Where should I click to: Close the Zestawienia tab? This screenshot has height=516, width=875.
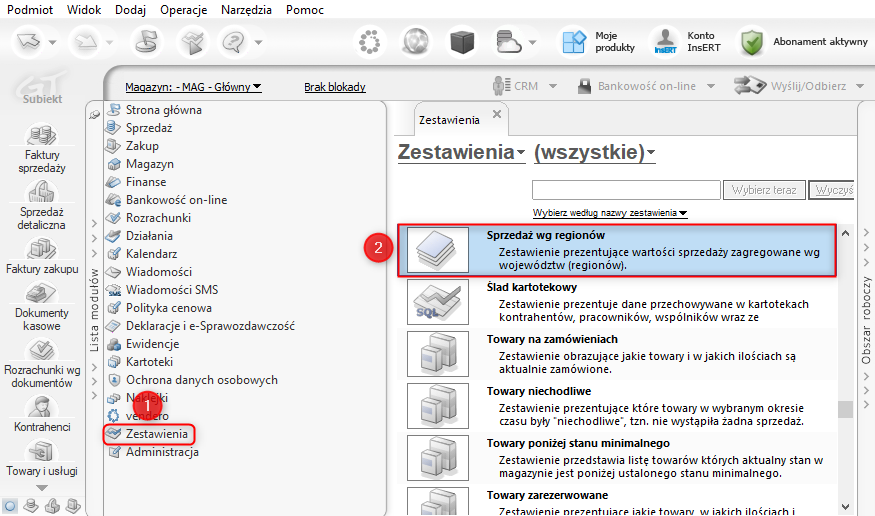497,114
